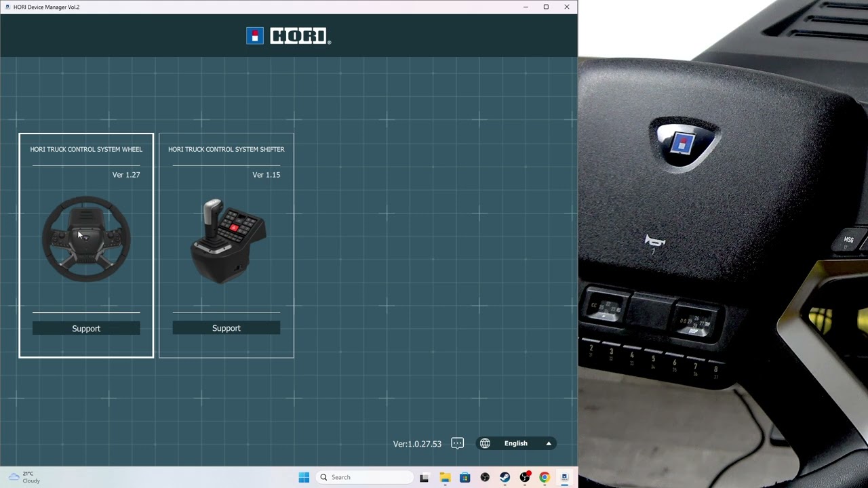This screenshot has width=868, height=488.
Task: Open Task View from the taskbar
Action: coord(424,477)
